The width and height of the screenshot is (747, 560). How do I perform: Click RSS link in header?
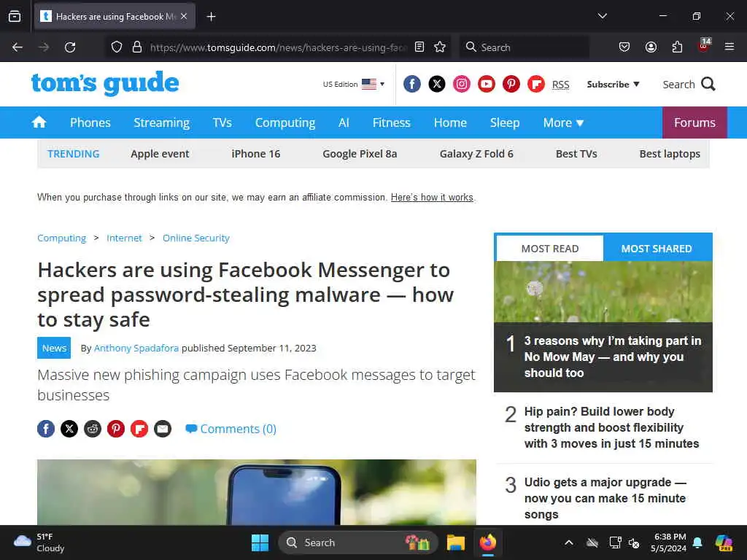click(561, 85)
